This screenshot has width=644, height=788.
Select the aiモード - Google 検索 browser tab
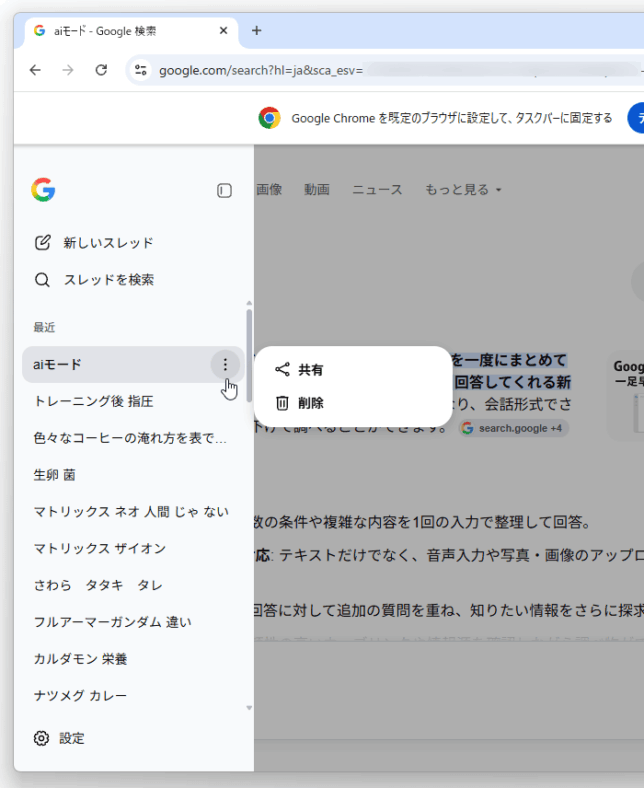pos(131,31)
